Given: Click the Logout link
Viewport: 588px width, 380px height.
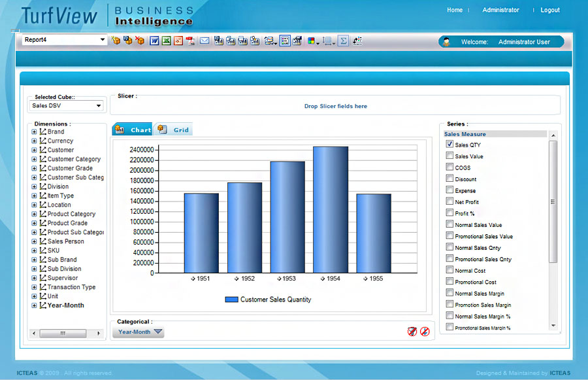Looking at the screenshot, I should pos(549,10).
